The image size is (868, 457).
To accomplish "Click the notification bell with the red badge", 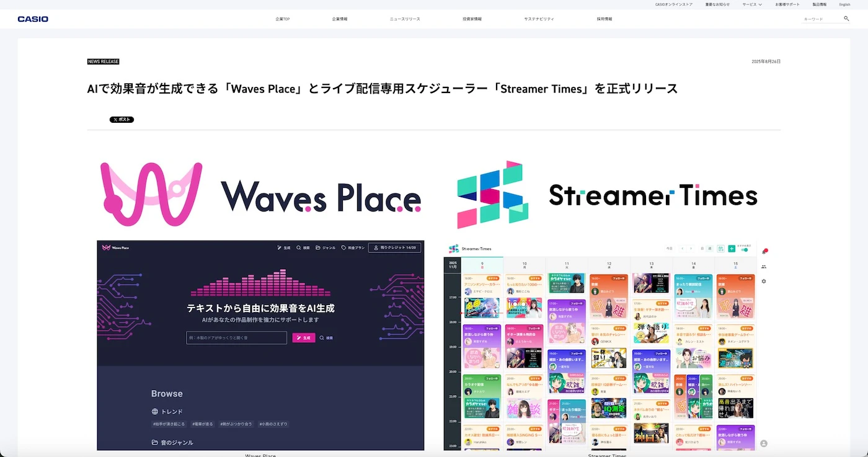I will [x=764, y=251].
